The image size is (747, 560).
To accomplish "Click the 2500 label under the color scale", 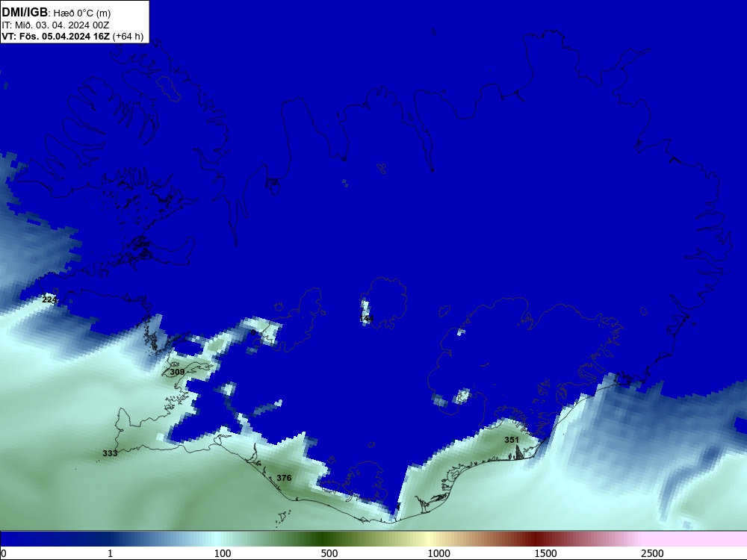I will tap(652, 553).
